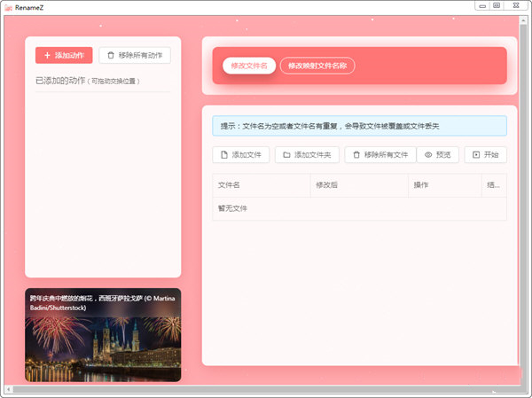Click the truncated 结... column header
Screen dimensions: 532x398
tap(494, 185)
